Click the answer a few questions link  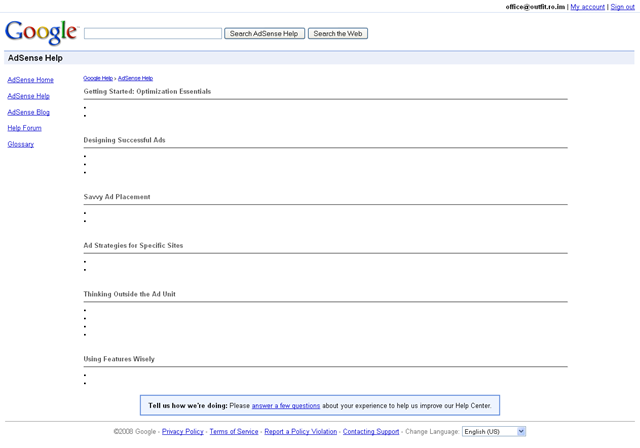[286, 406]
